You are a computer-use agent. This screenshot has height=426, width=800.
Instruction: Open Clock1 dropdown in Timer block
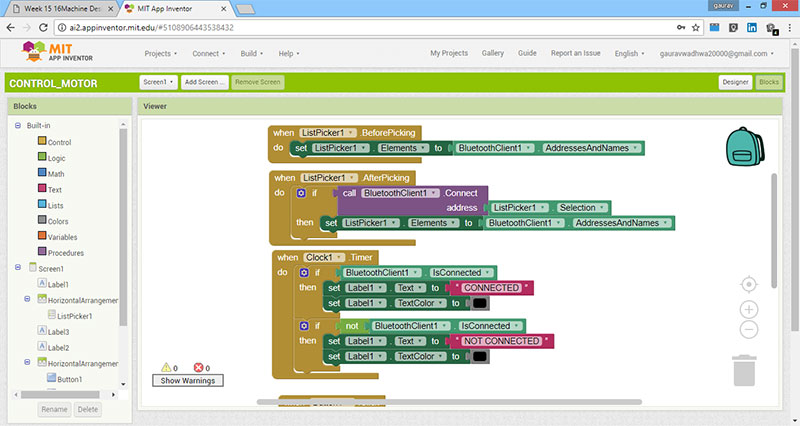[x=324, y=258]
